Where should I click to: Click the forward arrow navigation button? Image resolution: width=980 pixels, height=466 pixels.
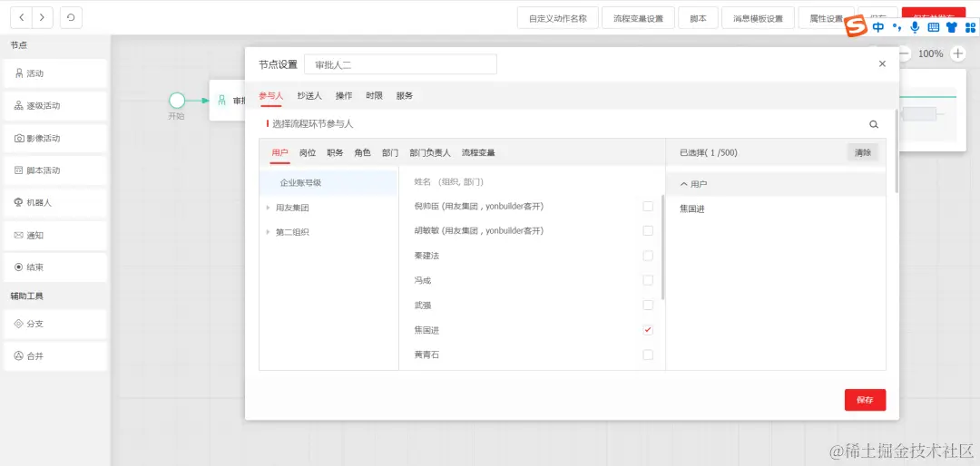click(42, 17)
